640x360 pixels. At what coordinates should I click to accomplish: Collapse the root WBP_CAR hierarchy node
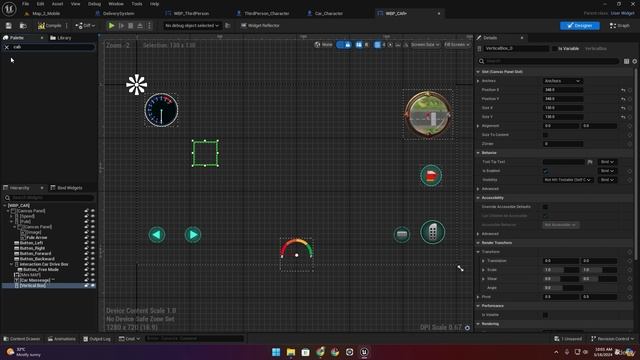point(5,206)
